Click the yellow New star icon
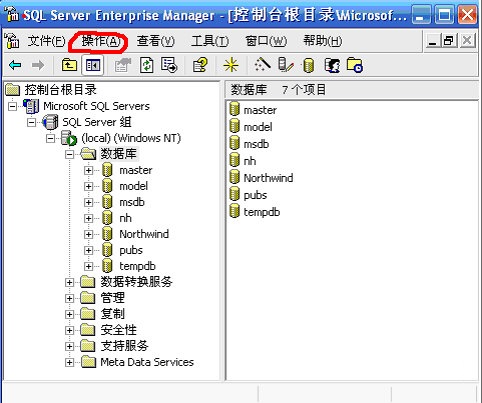This screenshot has width=482, height=403. 231,65
